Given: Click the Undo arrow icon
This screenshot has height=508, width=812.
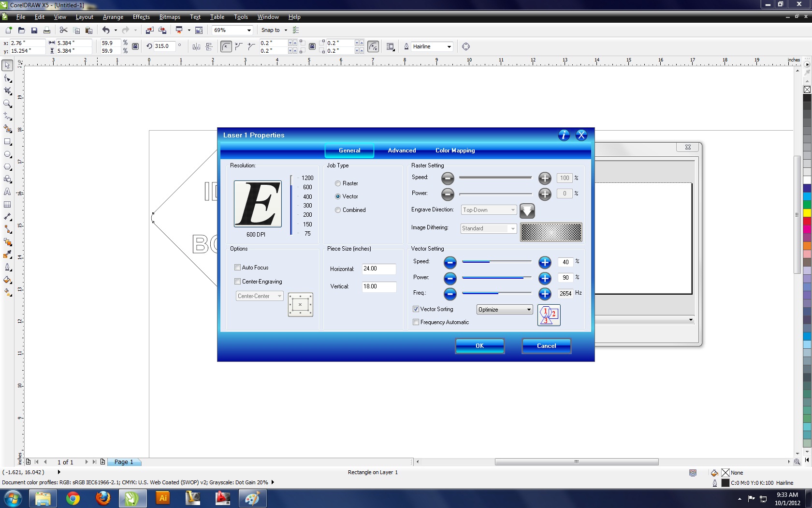Looking at the screenshot, I should [x=106, y=30].
